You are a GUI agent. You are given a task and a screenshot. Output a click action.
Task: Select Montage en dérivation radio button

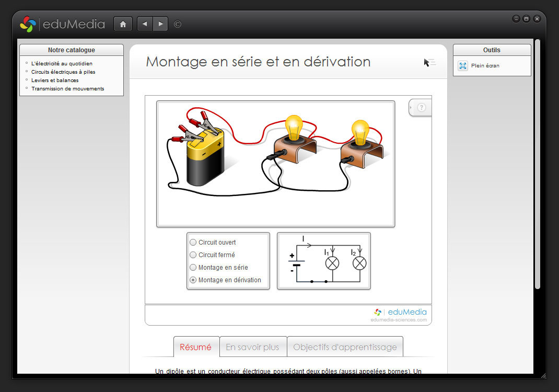coord(193,280)
